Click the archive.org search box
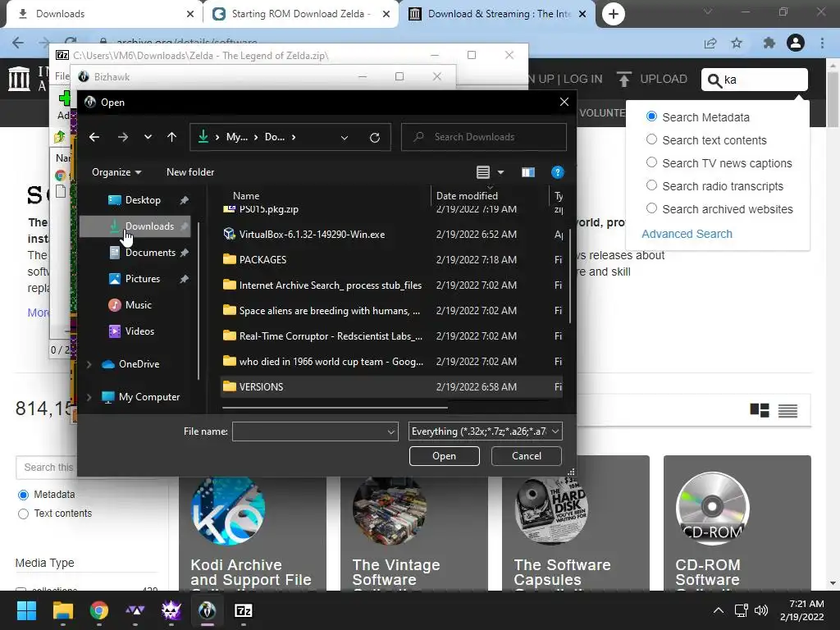 755,80
